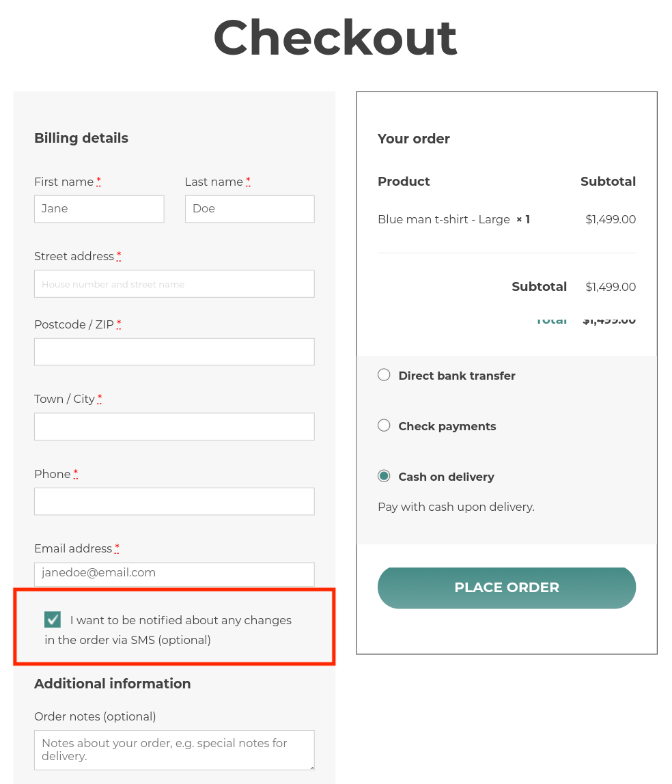Select Direct bank transfer radio button
Image resolution: width=672 pixels, height=784 pixels.
pos(384,375)
